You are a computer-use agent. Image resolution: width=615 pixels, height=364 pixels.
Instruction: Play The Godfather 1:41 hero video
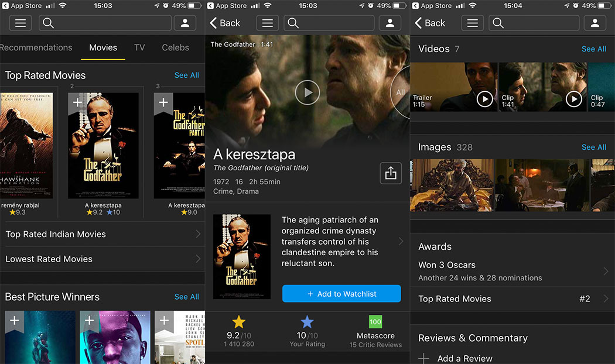(307, 92)
